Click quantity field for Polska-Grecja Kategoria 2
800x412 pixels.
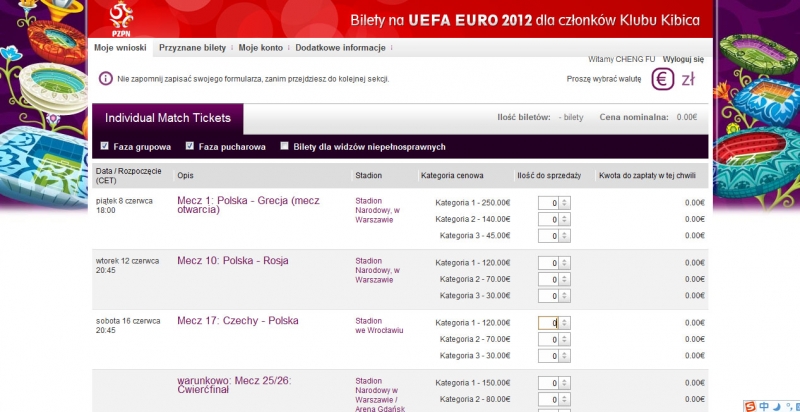(548, 219)
